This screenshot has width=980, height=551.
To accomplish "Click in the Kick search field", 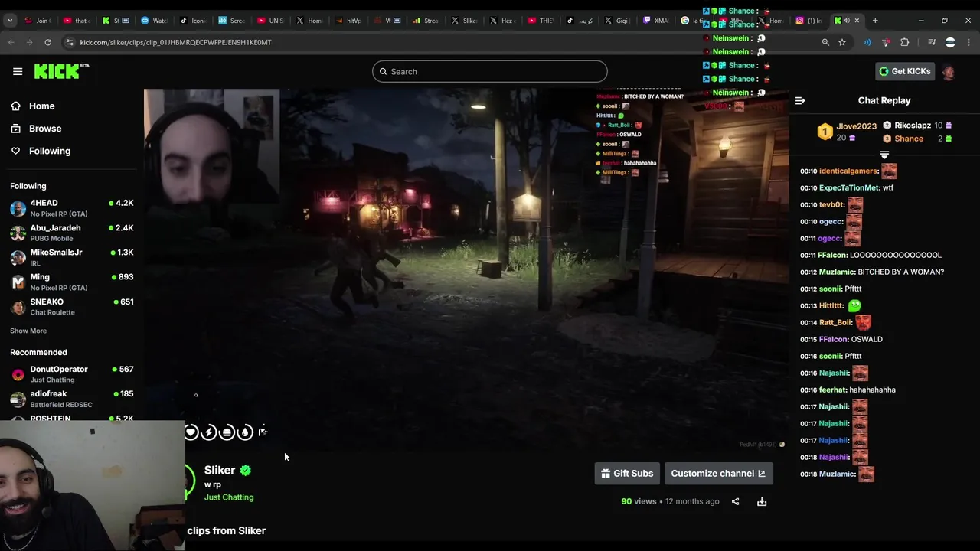I will (x=490, y=71).
